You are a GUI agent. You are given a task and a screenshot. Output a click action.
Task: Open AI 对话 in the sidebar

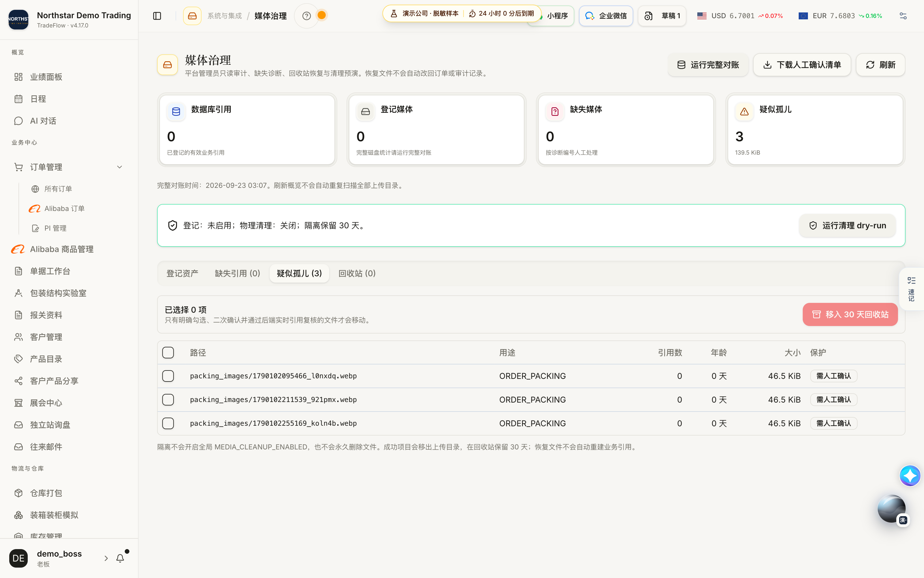coord(69,121)
